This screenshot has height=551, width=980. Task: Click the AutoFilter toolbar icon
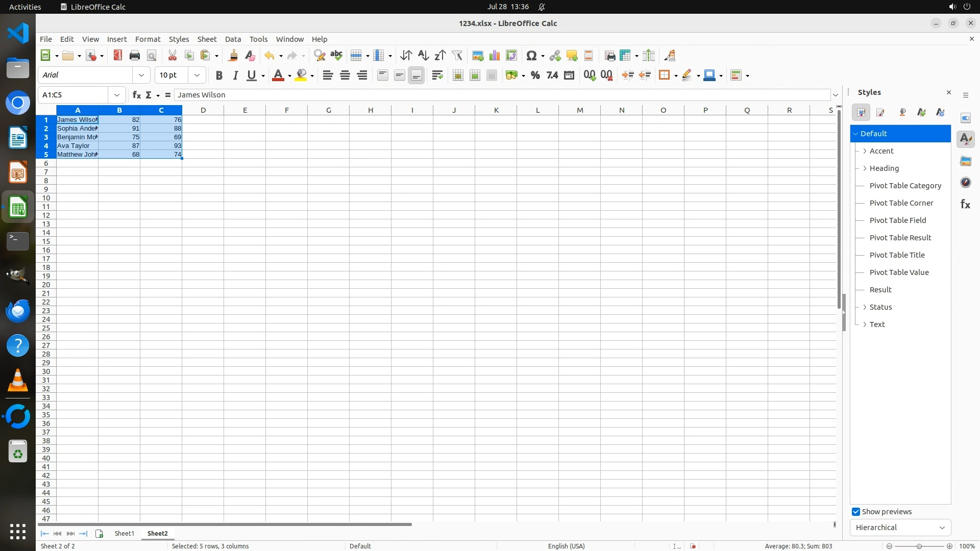coord(457,56)
